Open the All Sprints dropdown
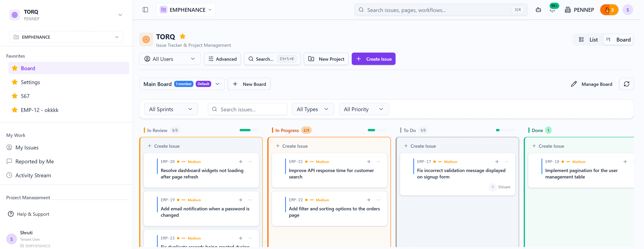This screenshot has height=249, width=644. (x=171, y=109)
